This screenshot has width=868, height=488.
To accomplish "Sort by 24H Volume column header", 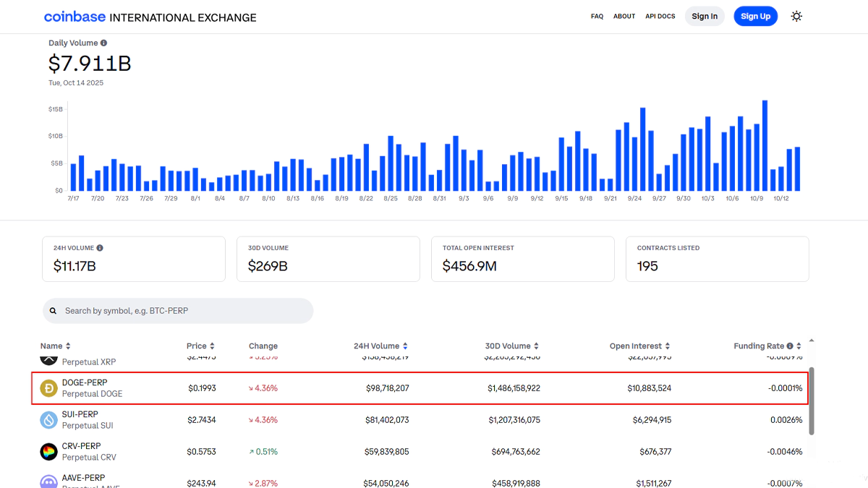I will (x=380, y=346).
